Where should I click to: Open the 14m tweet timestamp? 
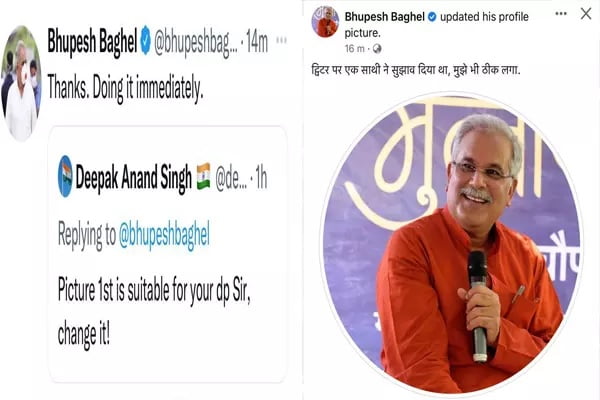point(257,41)
